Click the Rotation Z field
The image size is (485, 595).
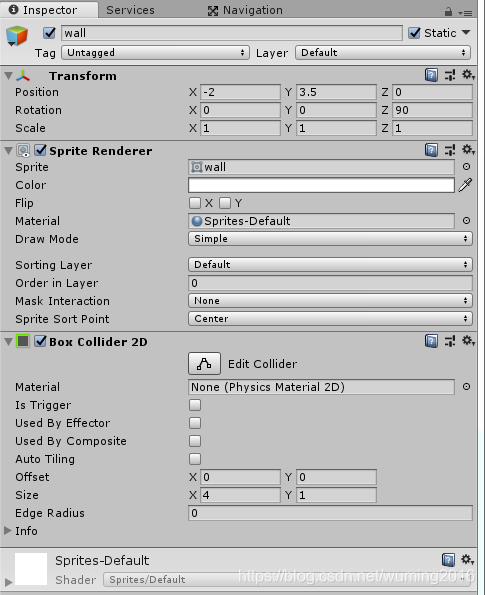(x=432, y=110)
